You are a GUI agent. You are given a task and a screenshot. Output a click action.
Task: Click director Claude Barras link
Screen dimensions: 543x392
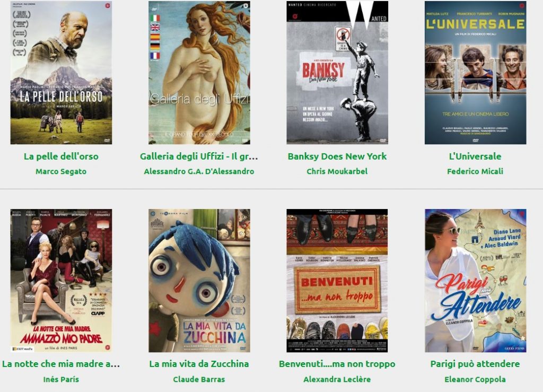coord(199,379)
